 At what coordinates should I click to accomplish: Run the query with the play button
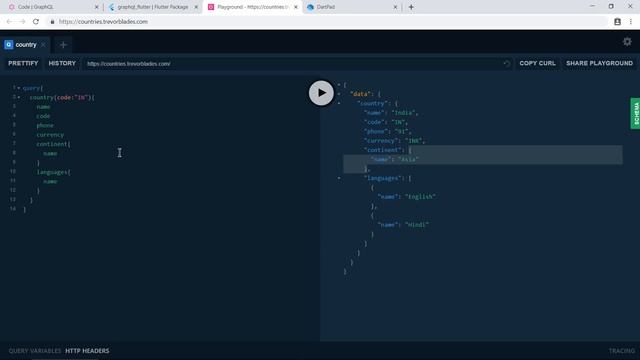[x=321, y=93]
